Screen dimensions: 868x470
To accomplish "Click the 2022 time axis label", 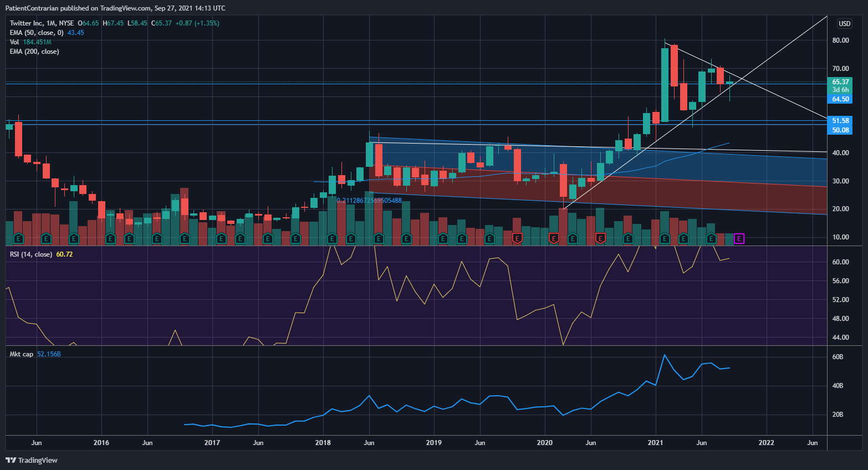I will [767, 443].
